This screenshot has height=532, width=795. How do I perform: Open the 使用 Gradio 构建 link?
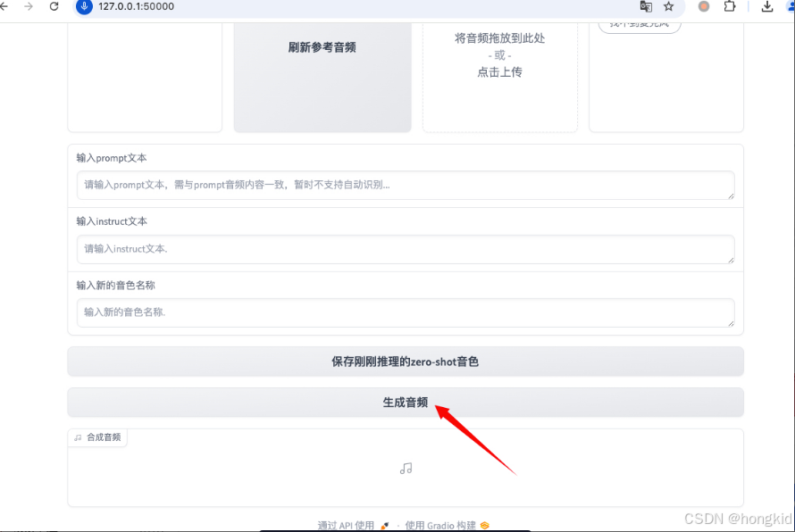click(448, 526)
